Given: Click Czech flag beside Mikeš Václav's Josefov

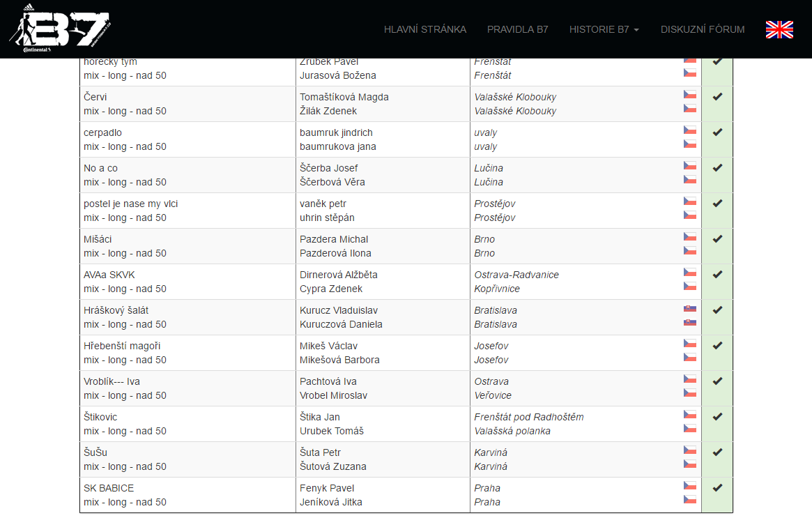Looking at the screenshot, I should pos(690,344).
